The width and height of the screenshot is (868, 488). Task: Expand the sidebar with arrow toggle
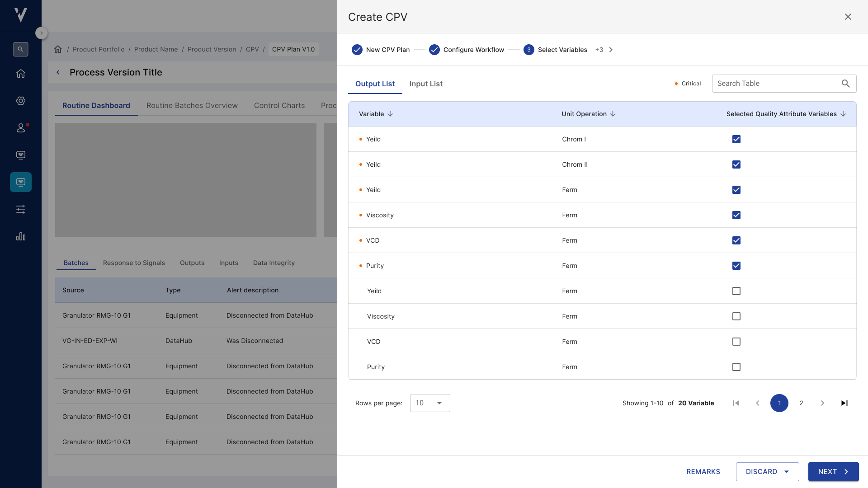point(42,33)
